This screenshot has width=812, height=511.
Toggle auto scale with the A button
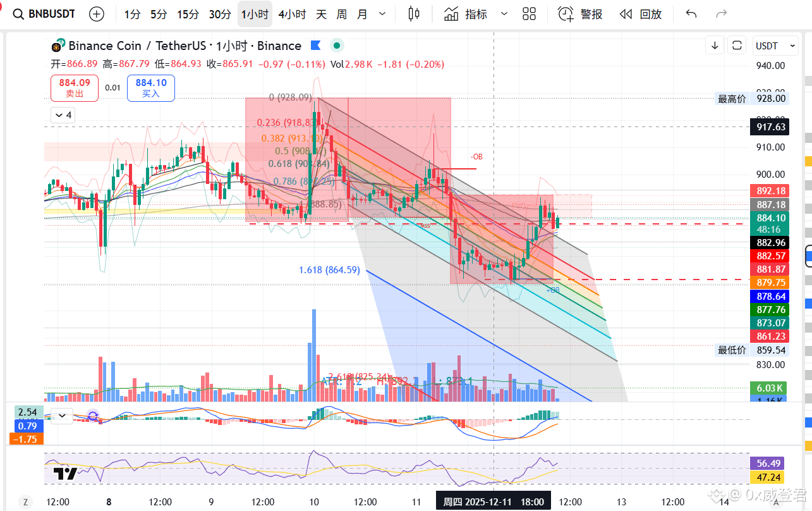coord(777,502)
